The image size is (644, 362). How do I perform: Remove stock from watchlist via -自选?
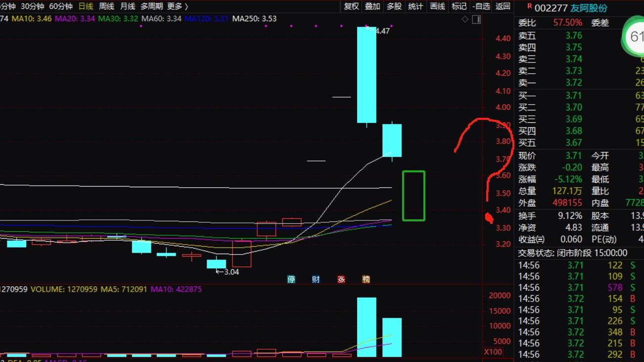pyautogui.click(x=481, y=6)
